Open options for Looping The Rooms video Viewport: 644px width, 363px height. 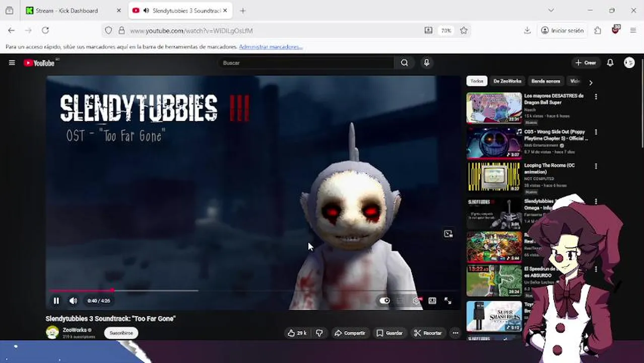[x=596, y=166]
